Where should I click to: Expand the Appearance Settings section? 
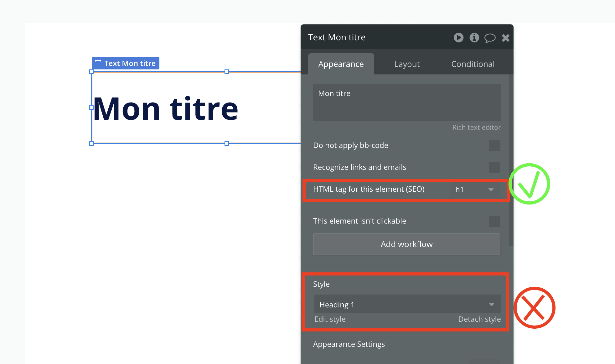coord(349,344)
